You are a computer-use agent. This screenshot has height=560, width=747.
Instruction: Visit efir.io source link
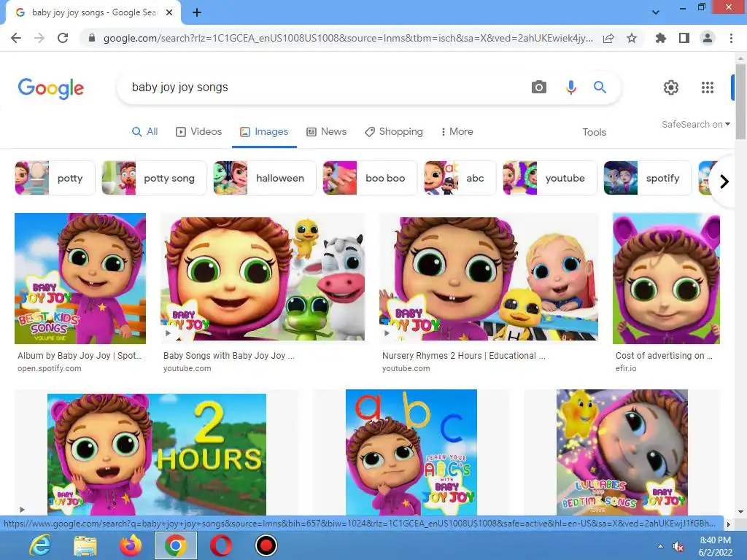click(625, 368)
